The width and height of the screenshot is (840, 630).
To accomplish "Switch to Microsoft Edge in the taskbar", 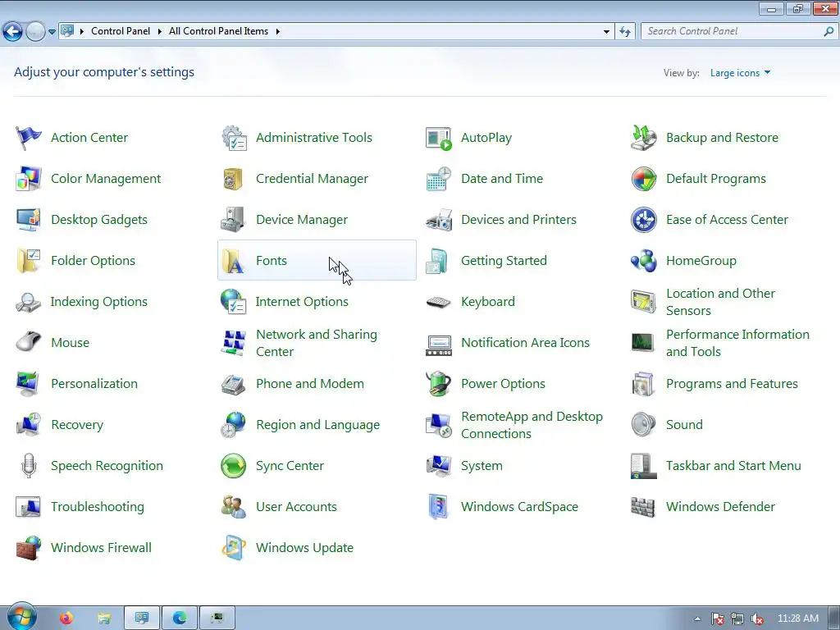I will [180, 619].
